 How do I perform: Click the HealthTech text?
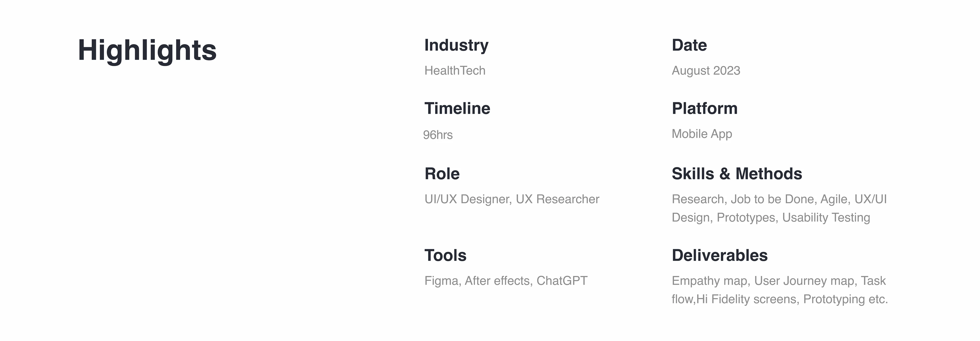click(455, 71)
